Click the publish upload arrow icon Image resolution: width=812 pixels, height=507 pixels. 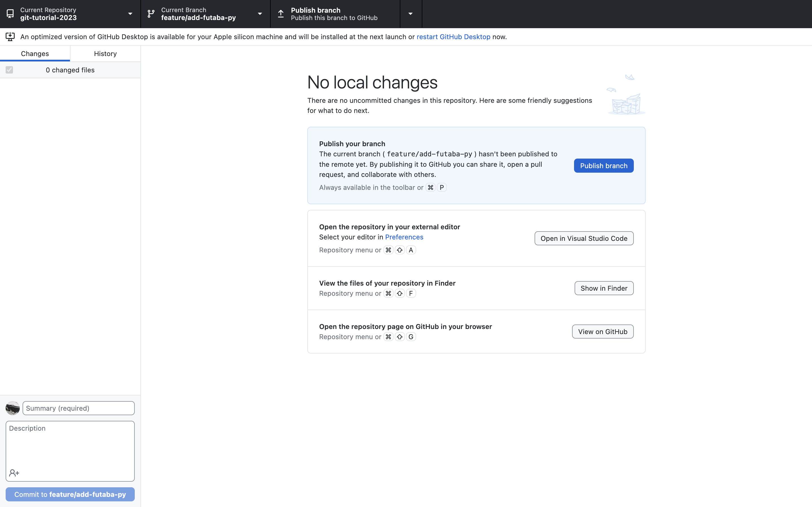[x=281, y=14]
